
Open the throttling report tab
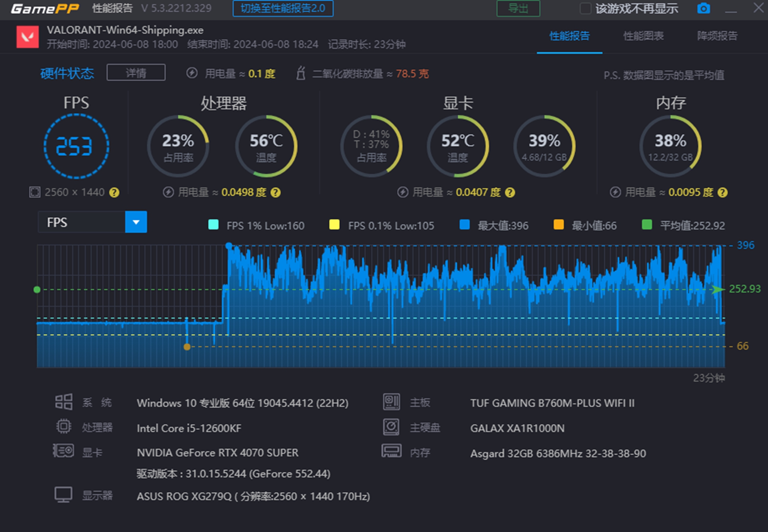pos(717,36)
